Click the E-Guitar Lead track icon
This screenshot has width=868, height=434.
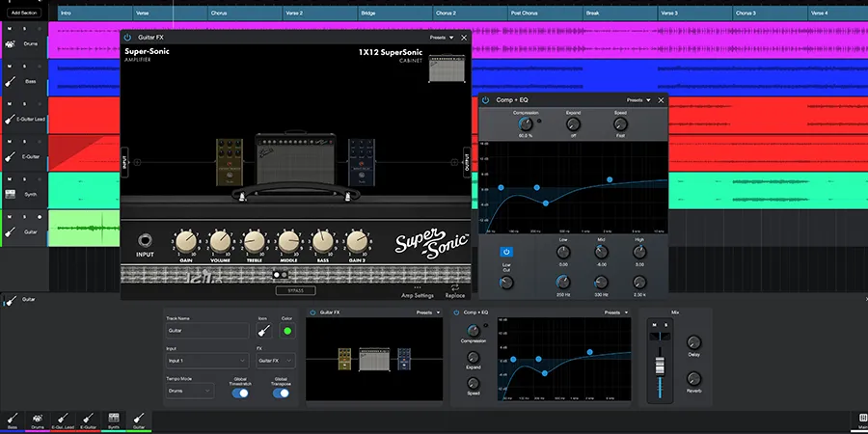click(x=10, y=119)
